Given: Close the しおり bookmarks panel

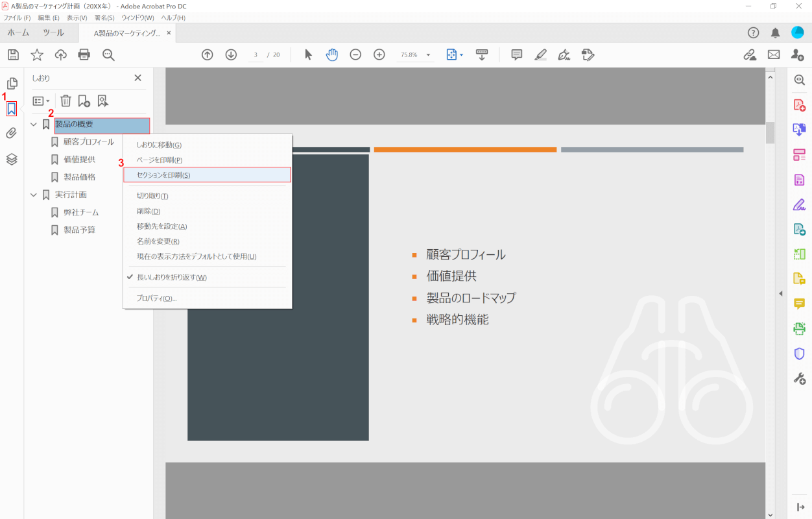Looking at the screenshot, I should tap(137, 78).
